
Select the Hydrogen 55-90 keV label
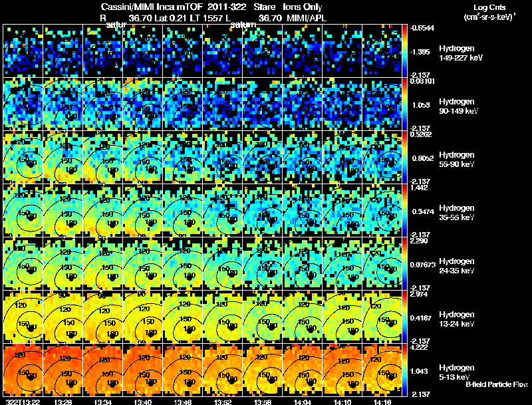click(457, 160)
